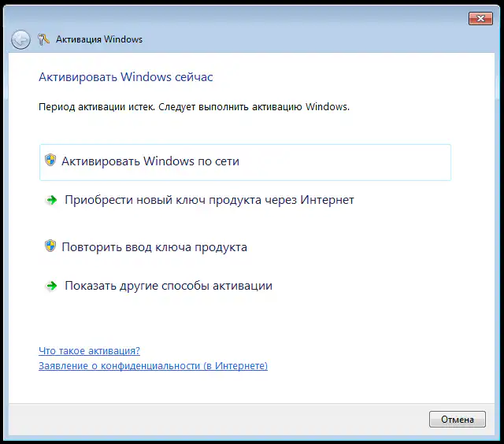The image size is (504, 444).
Task: Click the heading Активировать Windows сейчас
Action: pyautogui.click(x=126, y=77)
